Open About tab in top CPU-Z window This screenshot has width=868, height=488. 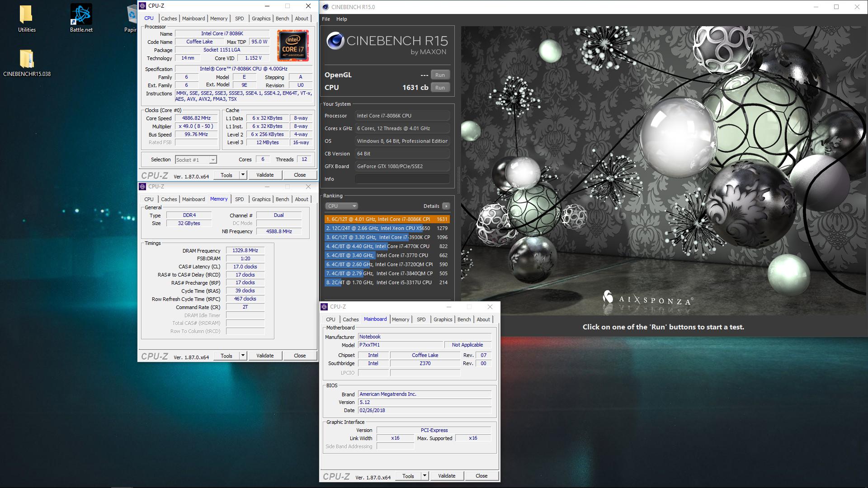pyautogui.click(x=302, y=19)
